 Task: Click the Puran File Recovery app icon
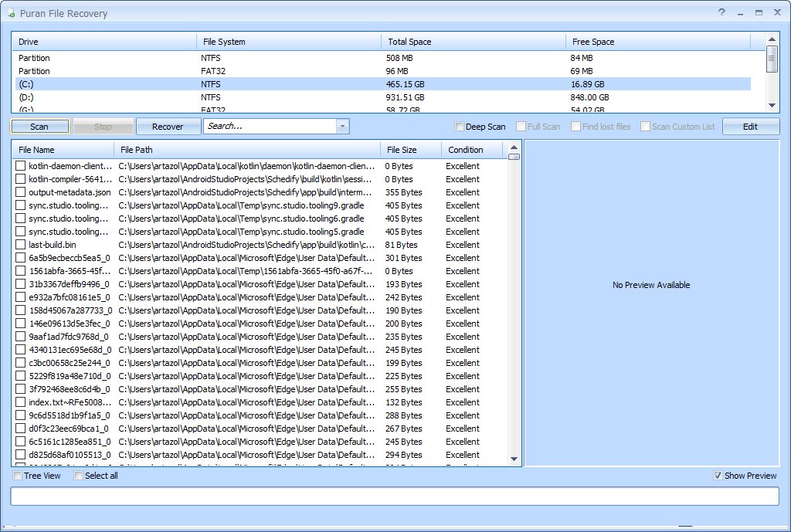[11, 14]
